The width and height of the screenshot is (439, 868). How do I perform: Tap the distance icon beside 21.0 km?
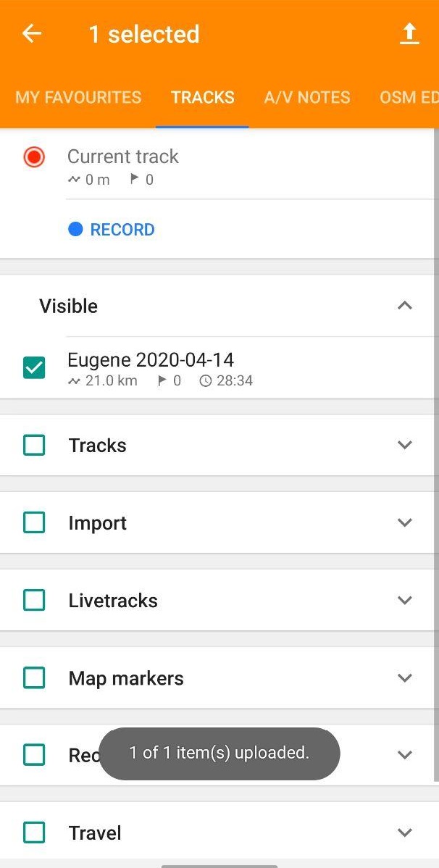tap(74, 381)
